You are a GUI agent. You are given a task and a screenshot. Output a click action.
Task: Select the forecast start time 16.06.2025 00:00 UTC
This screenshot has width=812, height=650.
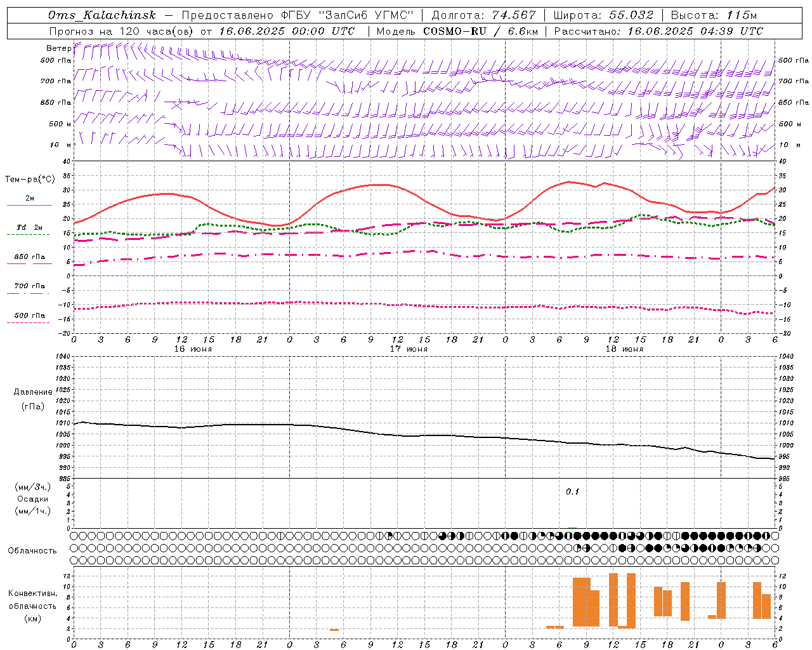point(287,31)
